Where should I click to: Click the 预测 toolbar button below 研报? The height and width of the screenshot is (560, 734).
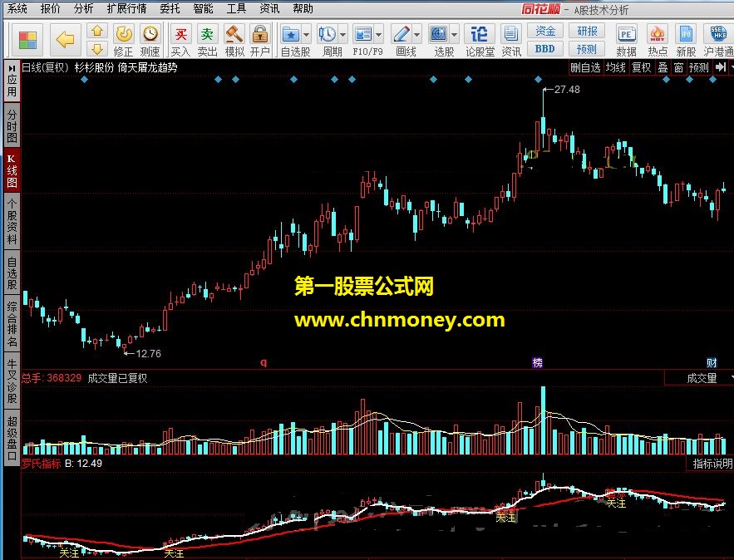(x=587, y=49)
